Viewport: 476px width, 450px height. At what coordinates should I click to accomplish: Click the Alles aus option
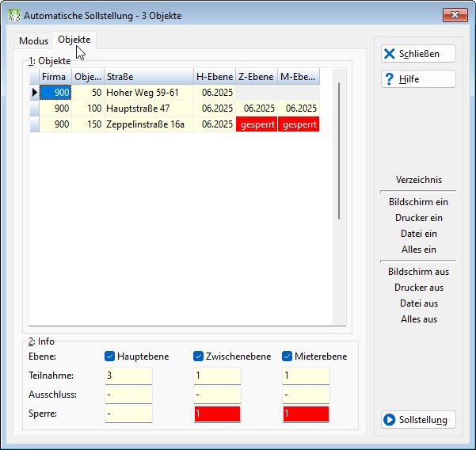(419, 319)
